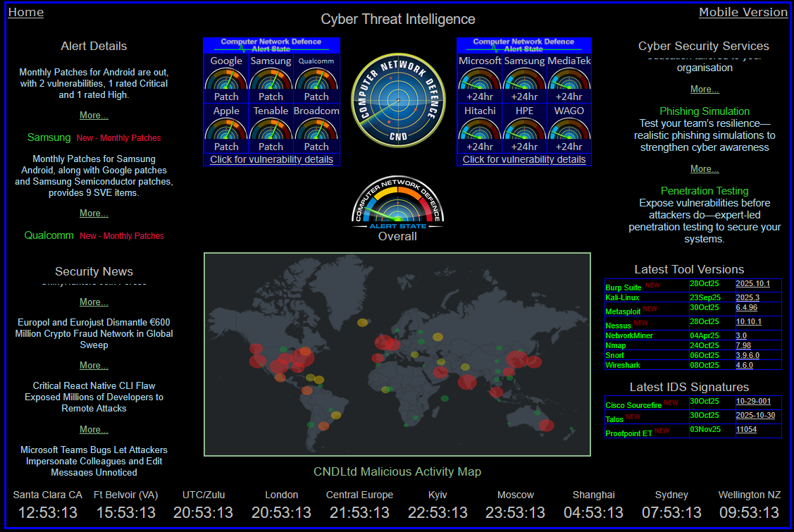This screenshot has height=532, width=794.
Task: Click More under Phishing Simulation description
Action: (704, 168)
